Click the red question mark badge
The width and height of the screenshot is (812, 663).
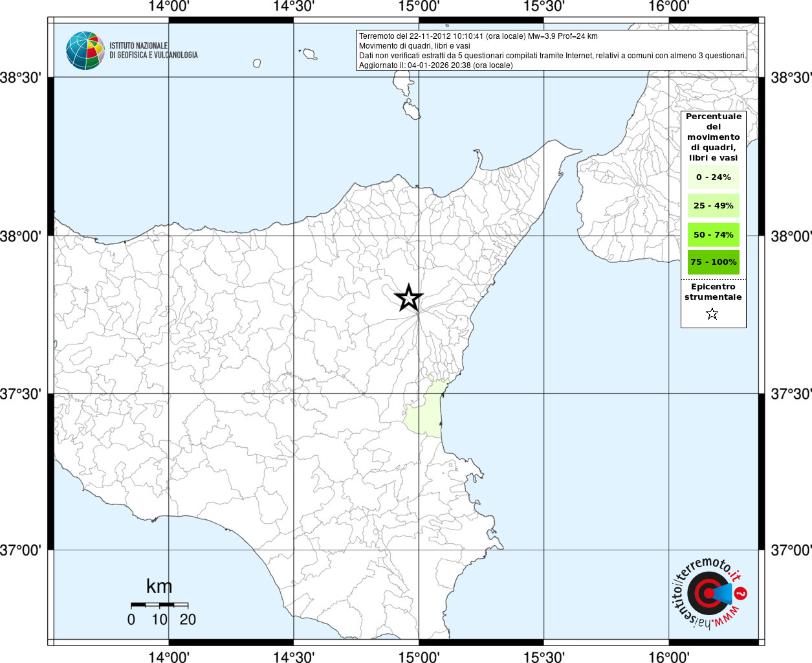point(741,593)
